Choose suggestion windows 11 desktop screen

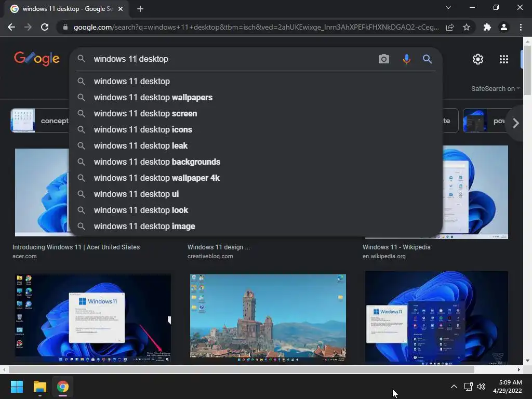tap(256, 113)
